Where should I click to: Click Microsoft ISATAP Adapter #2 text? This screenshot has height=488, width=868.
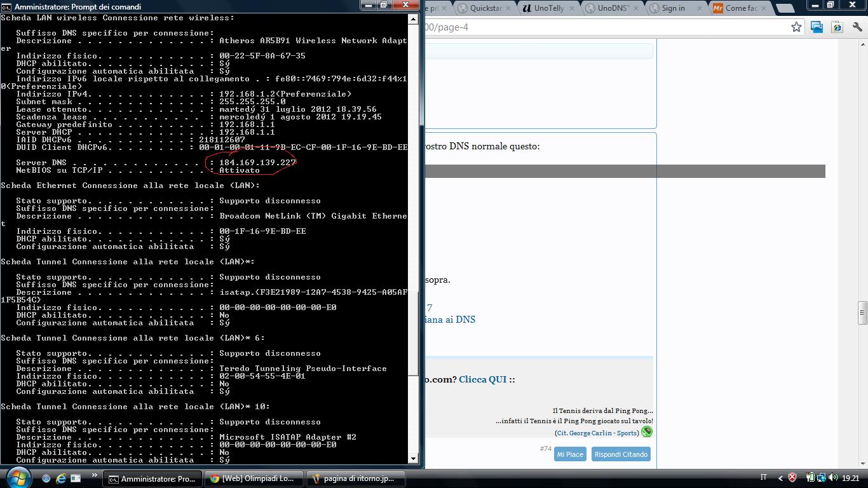288,437
